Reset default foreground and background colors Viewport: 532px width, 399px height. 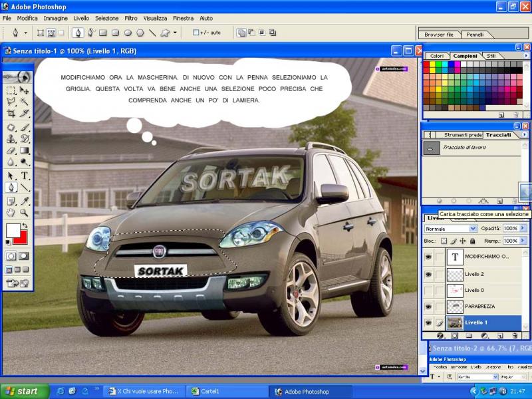pos(8,242)
